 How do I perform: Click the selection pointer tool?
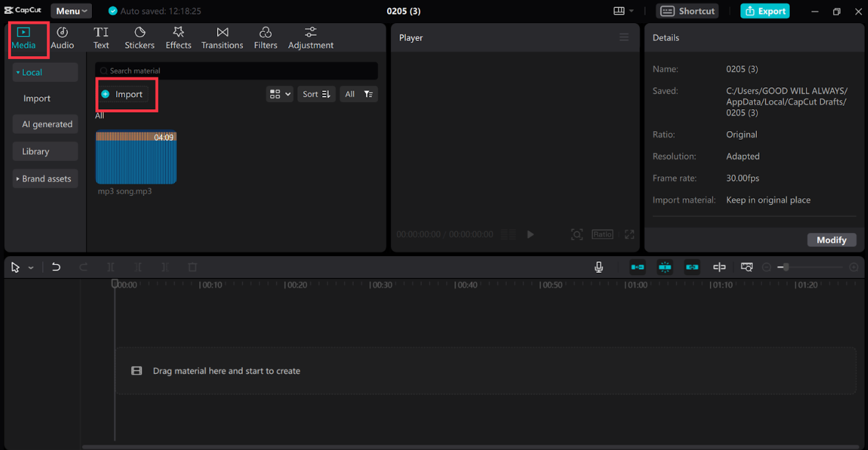point(15,267)
